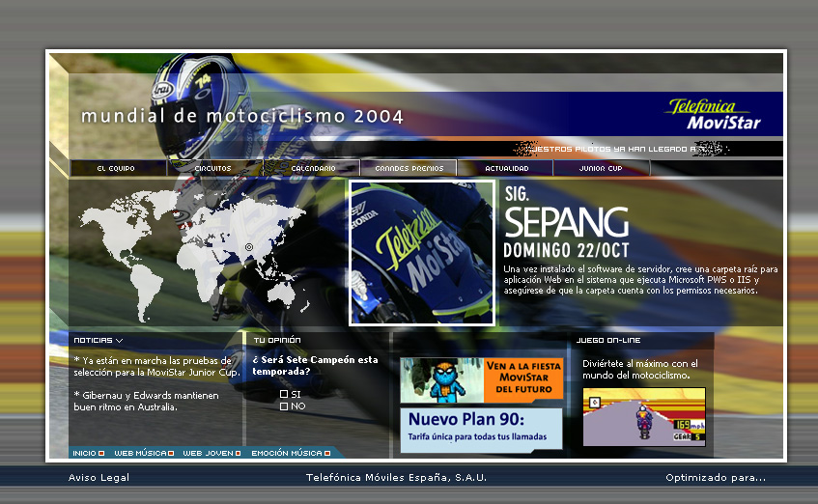The width and height of the screenshot is (818, 504).
Task: Click the Optimizado para... link
Action: point(716,477)
